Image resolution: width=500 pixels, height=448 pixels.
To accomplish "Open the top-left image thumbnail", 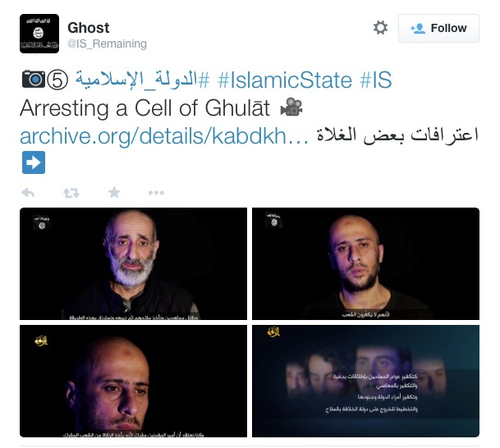I will point(133,263).
